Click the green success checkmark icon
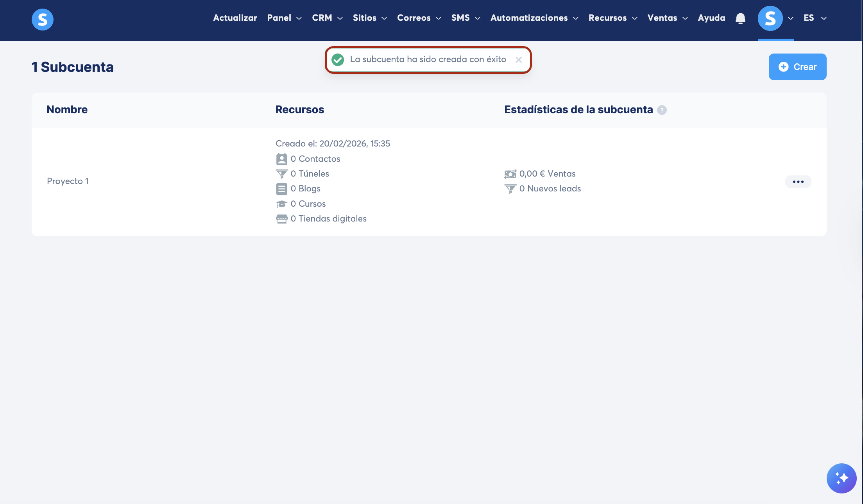This screenshot has width=863, height=504. (x=338, y=60)
